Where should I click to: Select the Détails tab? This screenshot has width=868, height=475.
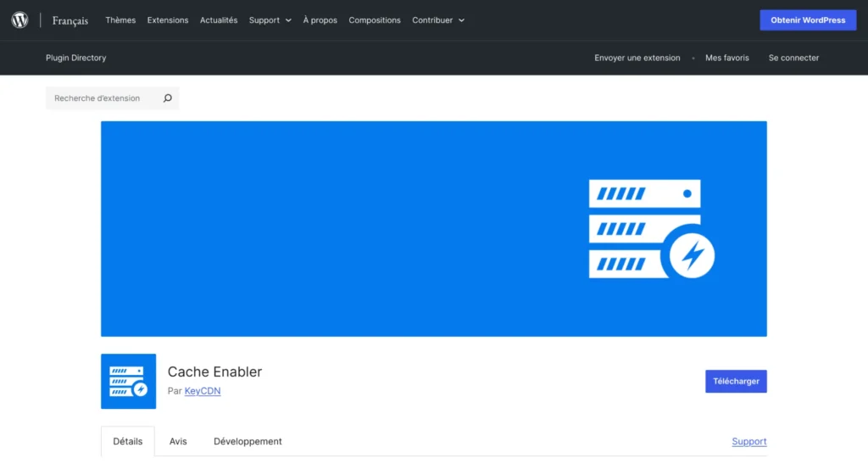pos(128,441)
